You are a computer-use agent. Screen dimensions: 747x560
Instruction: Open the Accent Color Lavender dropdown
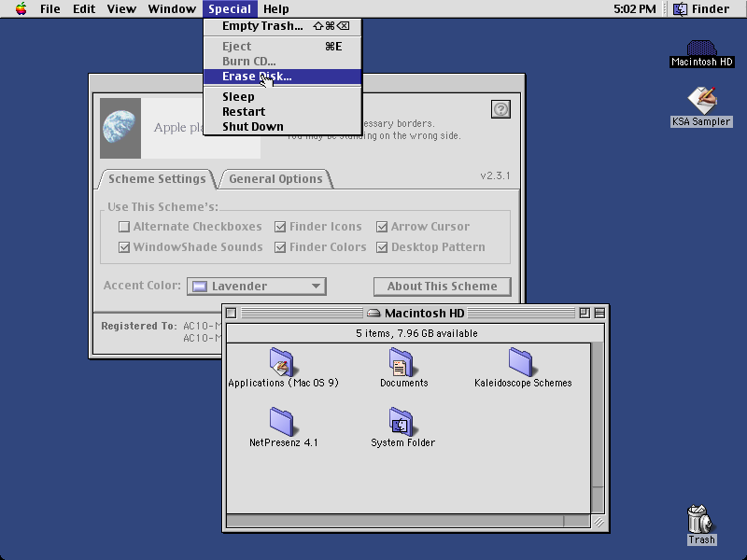pos(256,287)
